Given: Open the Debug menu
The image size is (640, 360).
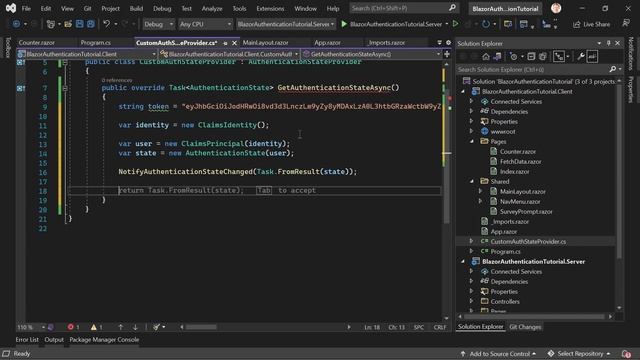Looking at the screenshot, I should tap(162, 8).
